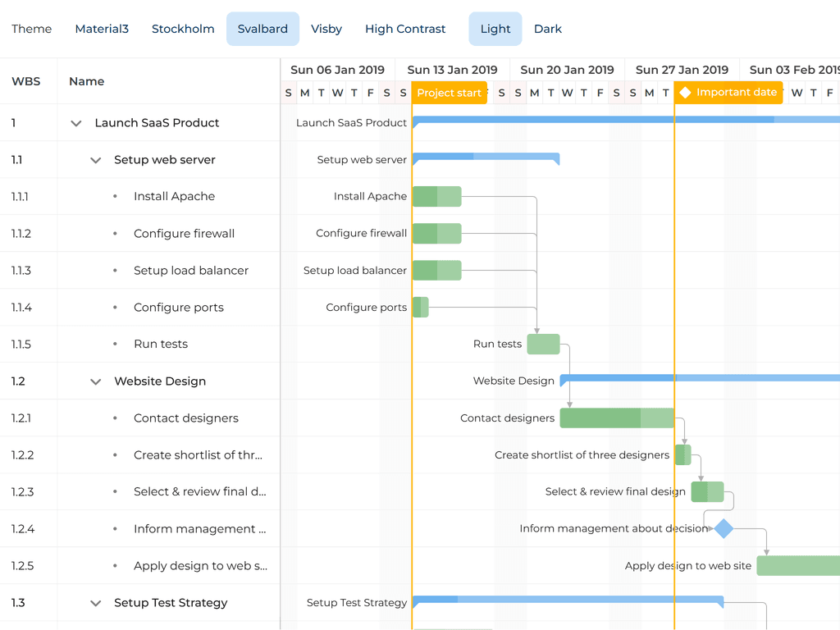The height and width of the screenshot is (630, 840).
Task: Collapse the Setup web server group
Action: click(x=96, y=160)
